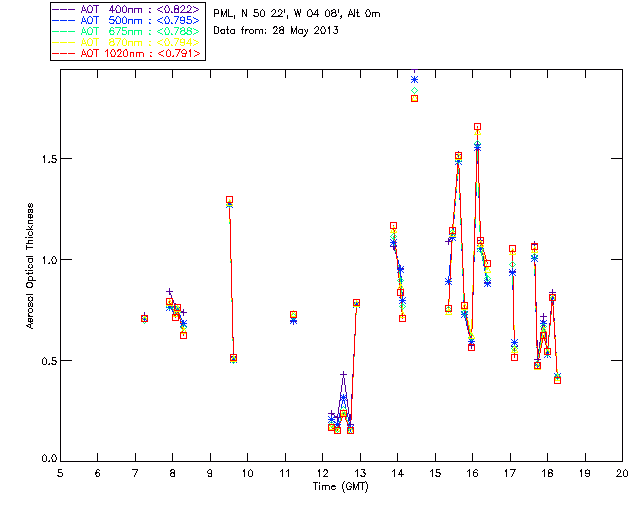Click the 5 tick label on x-axis
The width and height of the screenshot is (640, 512).
click(60, 472)
